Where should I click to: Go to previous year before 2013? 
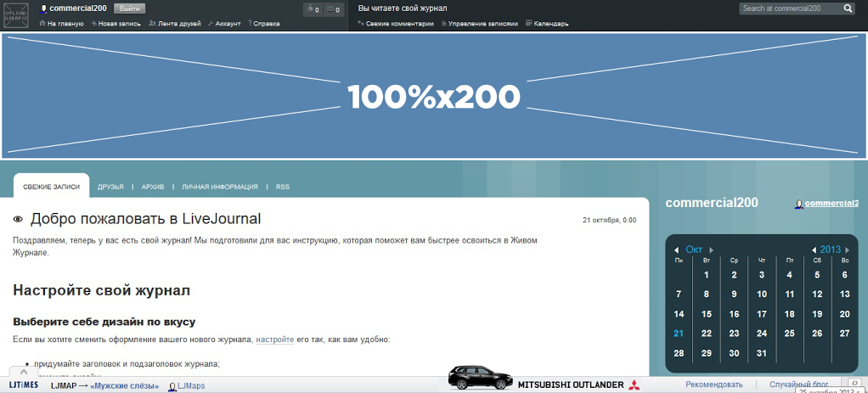click(814, 250)
